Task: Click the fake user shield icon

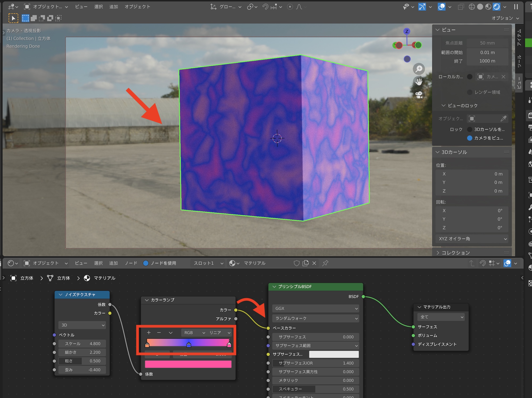Action: 297,263
